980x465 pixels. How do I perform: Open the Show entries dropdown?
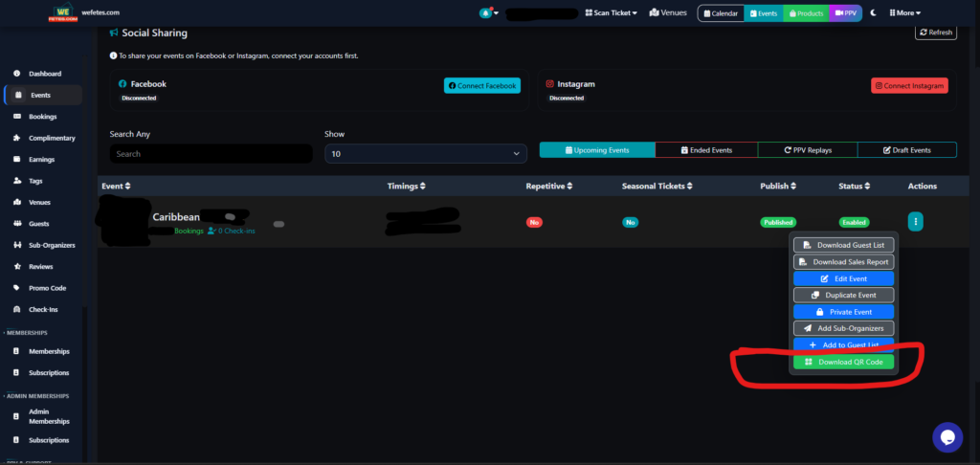coord(426,153)
